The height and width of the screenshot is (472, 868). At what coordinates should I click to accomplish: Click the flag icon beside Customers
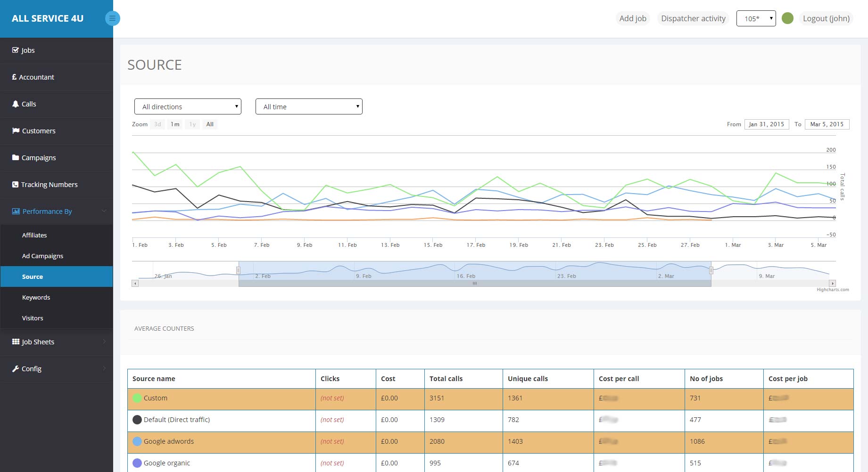click(16, 130)
